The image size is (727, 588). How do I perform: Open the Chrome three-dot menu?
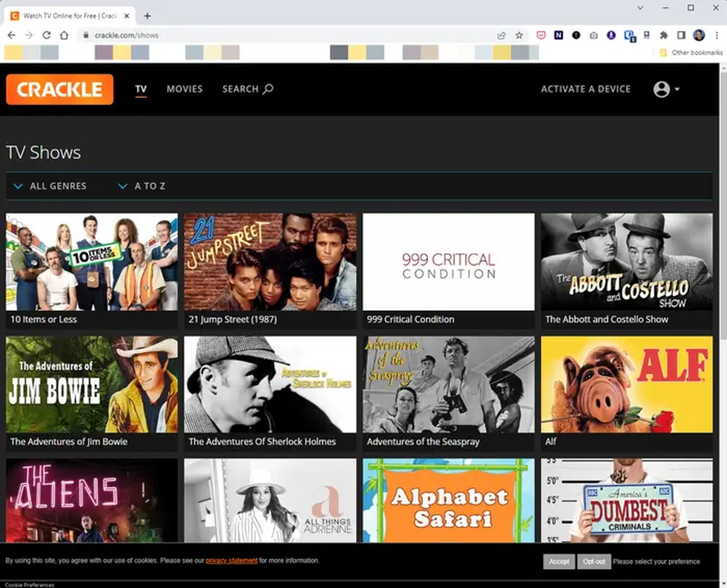(x=717, y=35)
